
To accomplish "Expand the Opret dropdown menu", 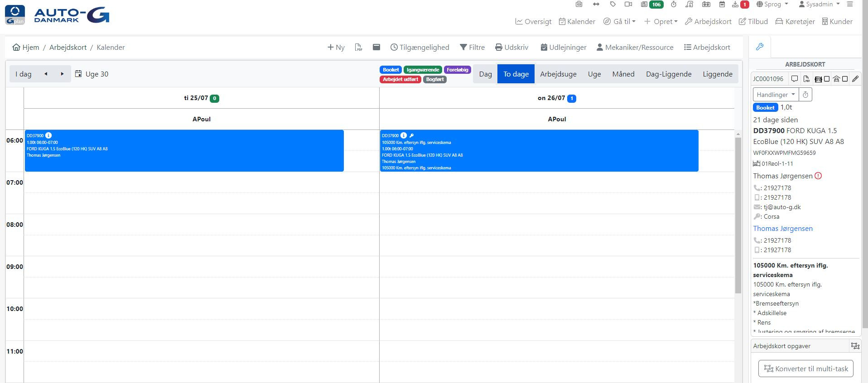I will tap(661, 21).
